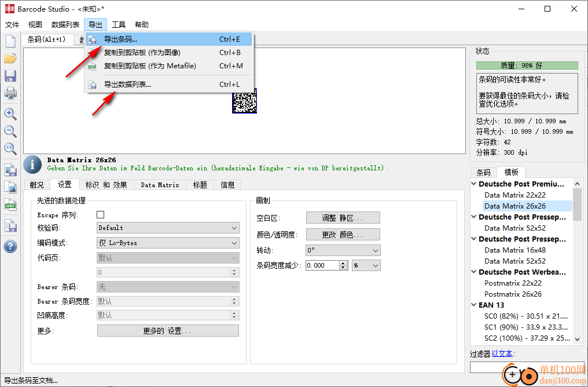Click the 以文本 filter link
The width and height of the screenshot is (588, 387).
[502, 353]
